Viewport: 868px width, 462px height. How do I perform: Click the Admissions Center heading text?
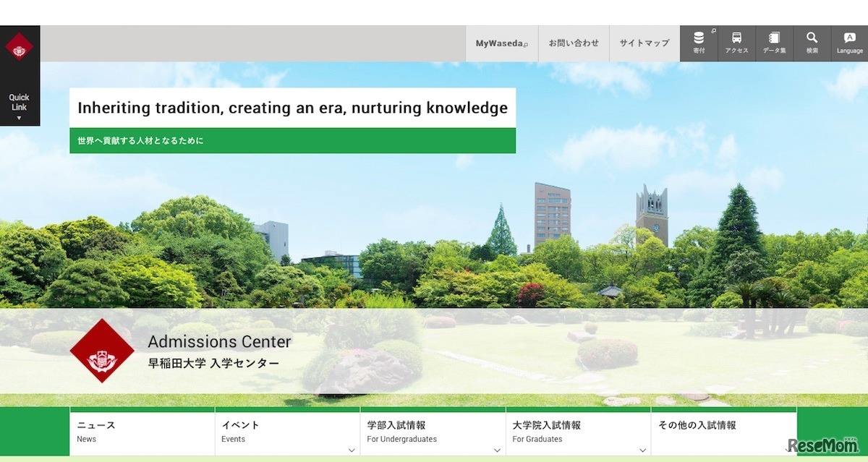pos(219,341)
